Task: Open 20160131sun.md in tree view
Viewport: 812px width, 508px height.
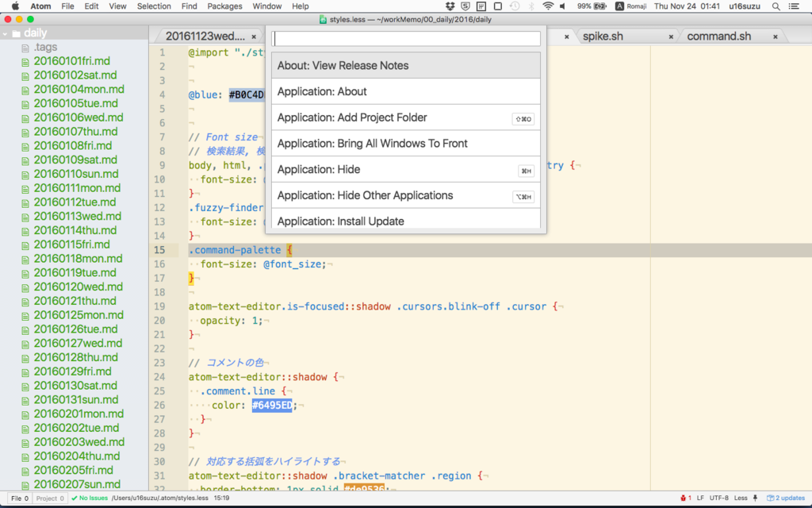Action: 76,400
